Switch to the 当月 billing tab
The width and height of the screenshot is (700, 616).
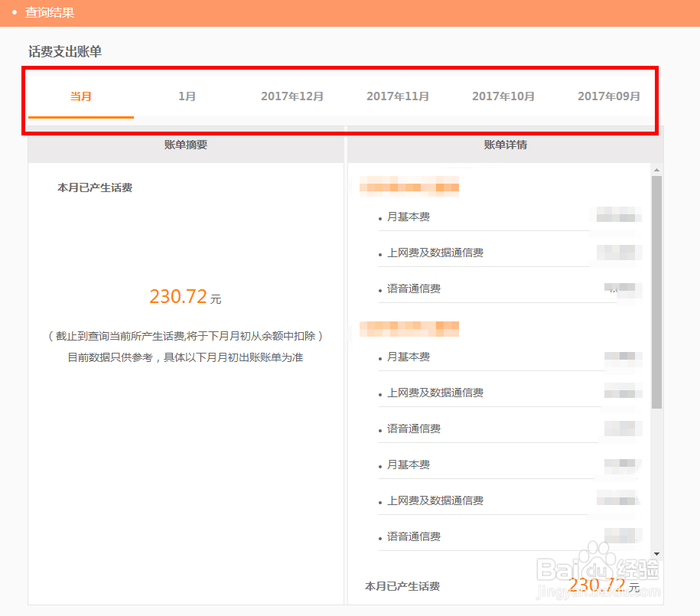[80, 96]
